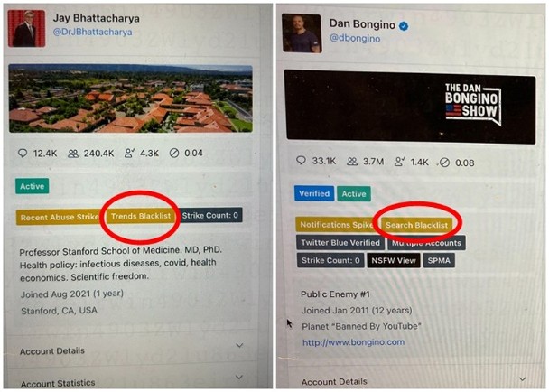Click Dan Bongino's blue verified checkmark badge
This screenshot has width=549, height=392.
point(404,25)
